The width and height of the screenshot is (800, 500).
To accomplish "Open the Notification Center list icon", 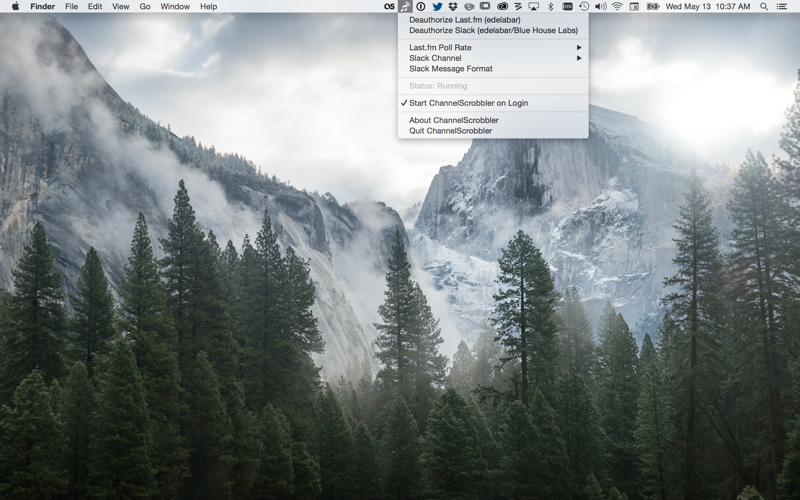I will click(781, 6).
